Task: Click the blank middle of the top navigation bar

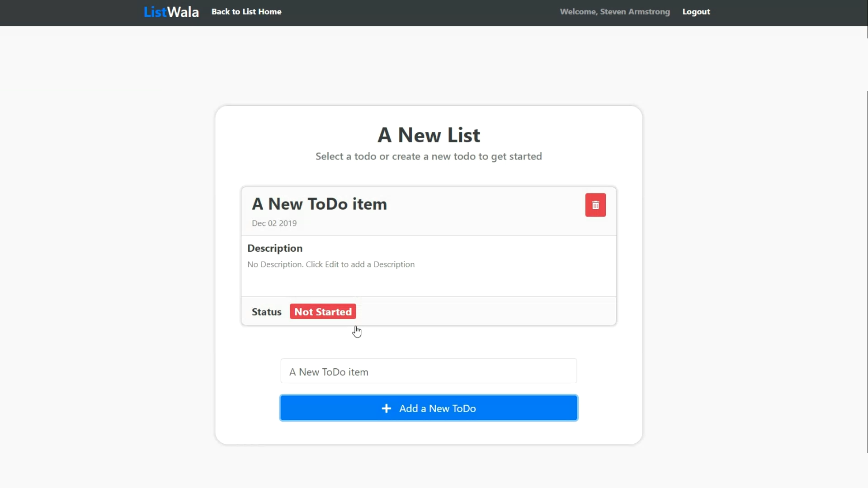Action: 420,13
